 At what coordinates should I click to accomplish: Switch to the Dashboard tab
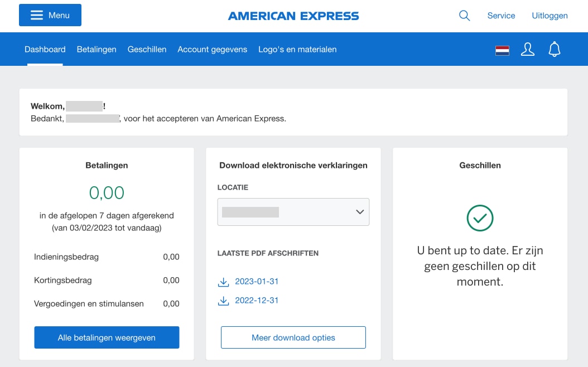(x=45, y=50)
